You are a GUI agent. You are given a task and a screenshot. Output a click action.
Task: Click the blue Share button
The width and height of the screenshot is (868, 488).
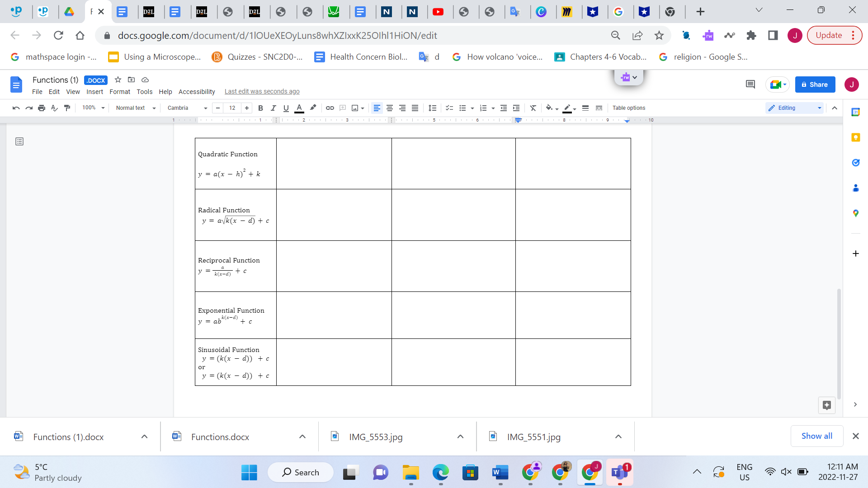tap(815, 84)
